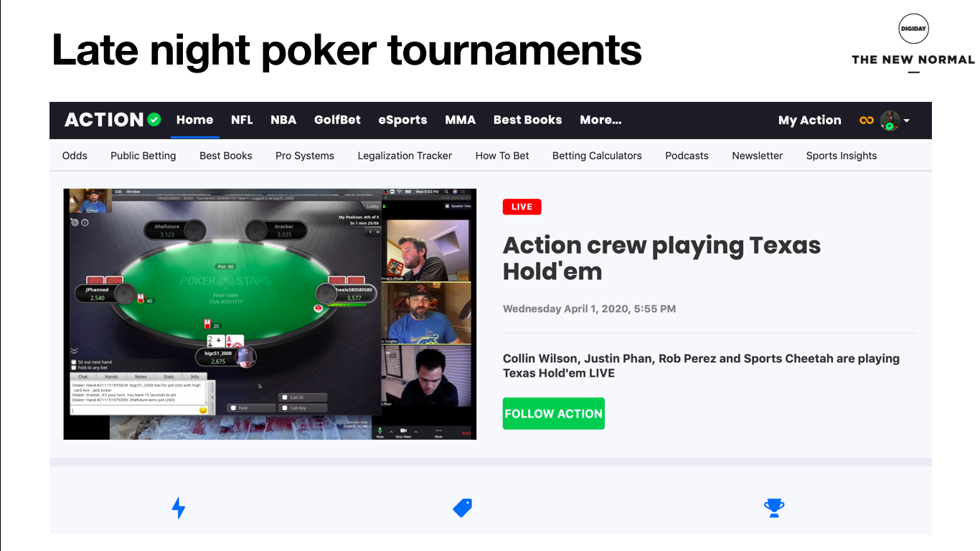Click the poker chat text input field
The image size is (980, 551).
point(133,410)
